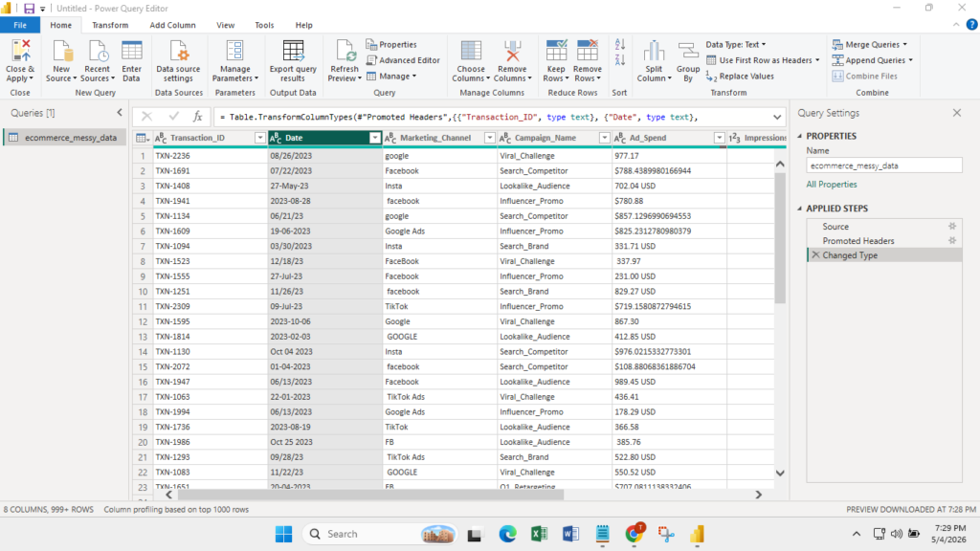Collapse the Queries pane
Screen dimensions: 980x551
click(120, 113)
